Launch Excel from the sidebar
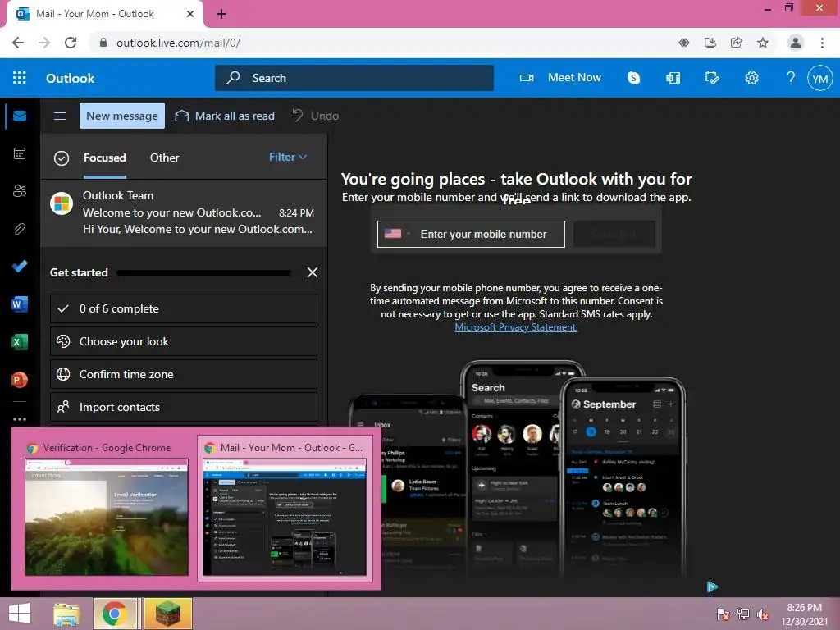The width and height of the screenshot is (840, 630). [x=20, y=342]
